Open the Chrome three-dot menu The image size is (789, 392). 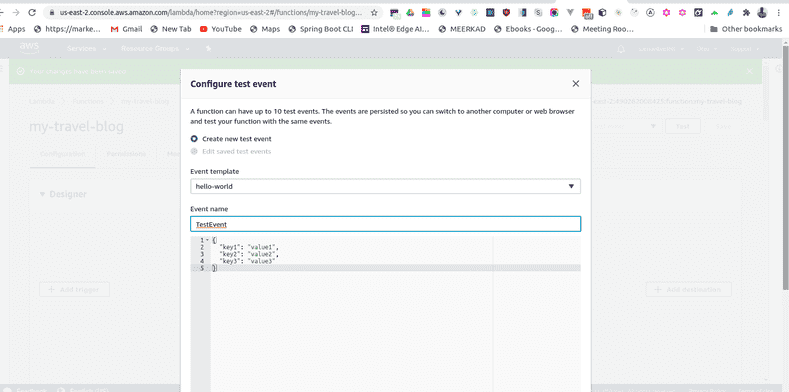pos(779,13)
